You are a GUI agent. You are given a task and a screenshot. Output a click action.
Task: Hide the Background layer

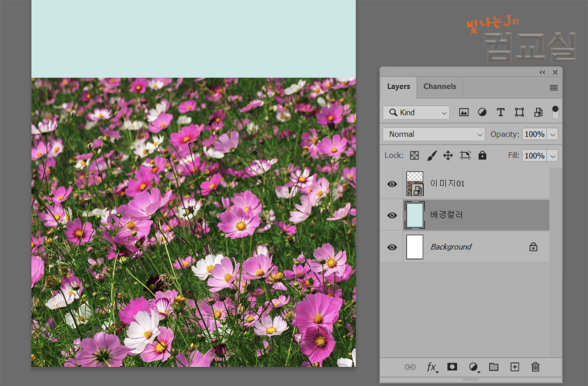392,247
